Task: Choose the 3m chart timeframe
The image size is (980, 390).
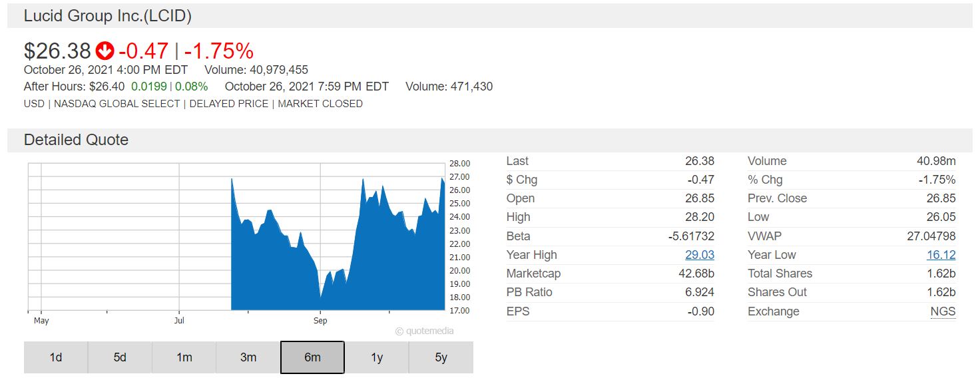Action: click(248, 357)
